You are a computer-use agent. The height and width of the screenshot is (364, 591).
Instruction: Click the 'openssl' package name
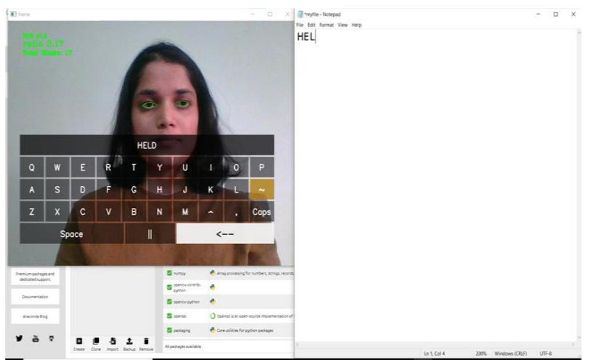coord(180,316)
